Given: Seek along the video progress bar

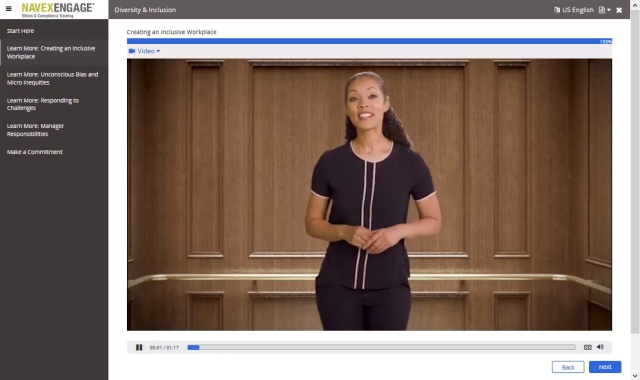Looking at the screenshot, I should point(382,347).
